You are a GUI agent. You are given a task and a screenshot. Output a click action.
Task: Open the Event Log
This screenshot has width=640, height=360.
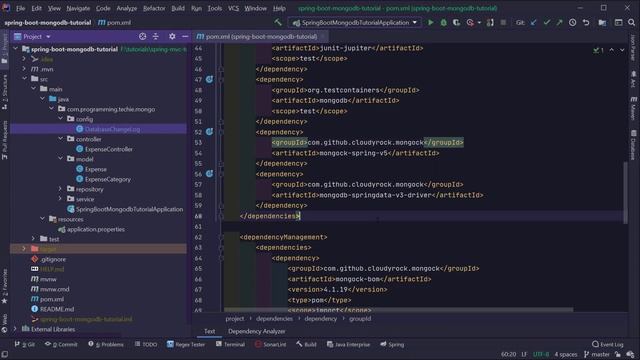[x=607, y=344]
